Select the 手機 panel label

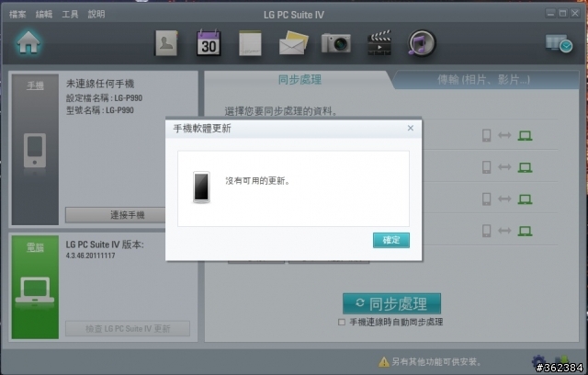tap(35, 85)
